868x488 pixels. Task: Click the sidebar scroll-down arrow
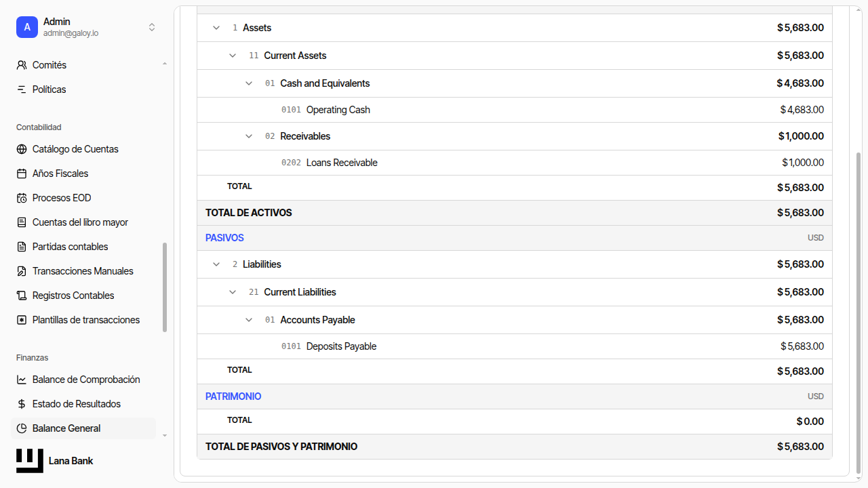(165, 435)
